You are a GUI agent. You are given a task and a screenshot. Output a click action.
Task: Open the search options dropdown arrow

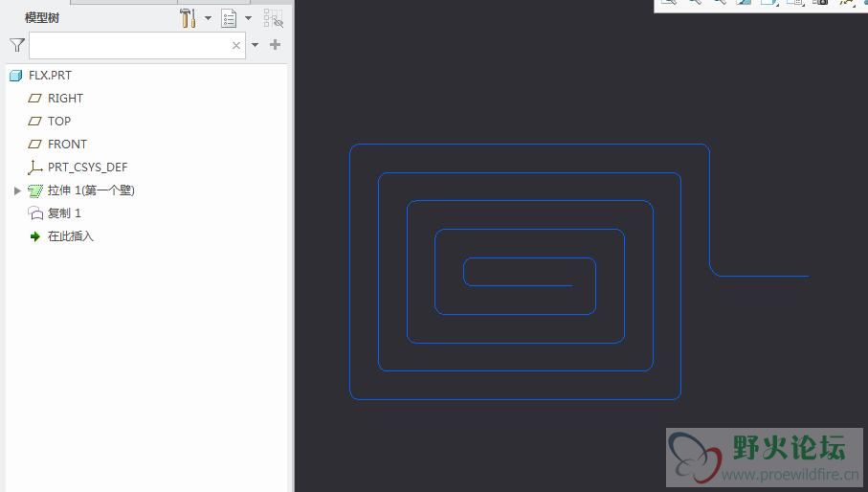[x=256, y=45]
